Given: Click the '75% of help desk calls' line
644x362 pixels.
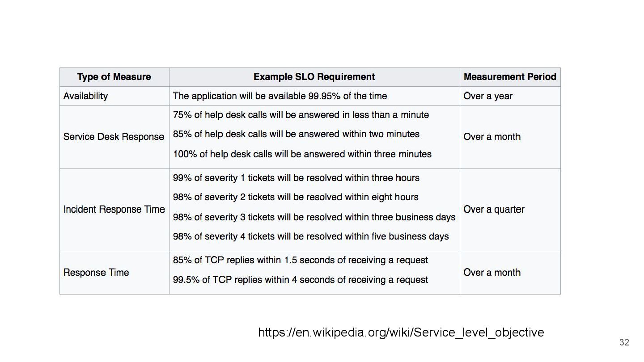Looking at the screenshot, I should pyautogui.click(x=301, y=115).
